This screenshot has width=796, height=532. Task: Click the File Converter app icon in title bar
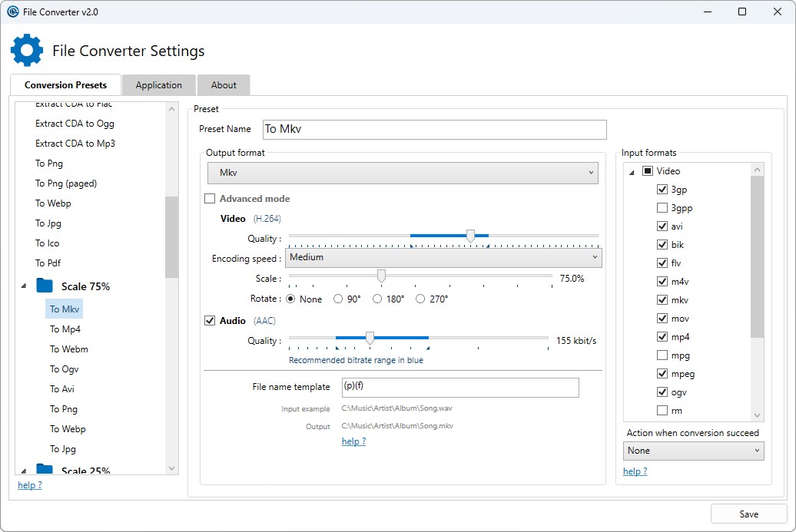point(13,12)
